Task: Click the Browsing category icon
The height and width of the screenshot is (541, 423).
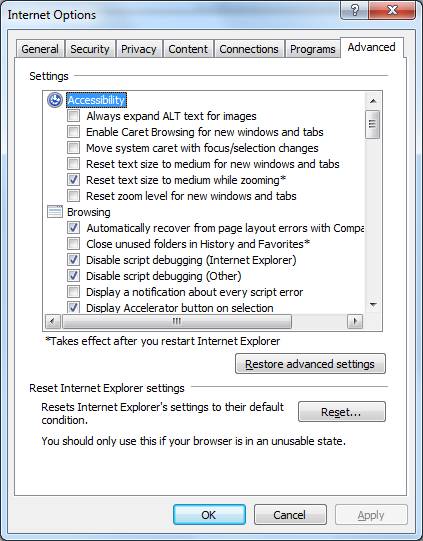Action: [55, 212]
